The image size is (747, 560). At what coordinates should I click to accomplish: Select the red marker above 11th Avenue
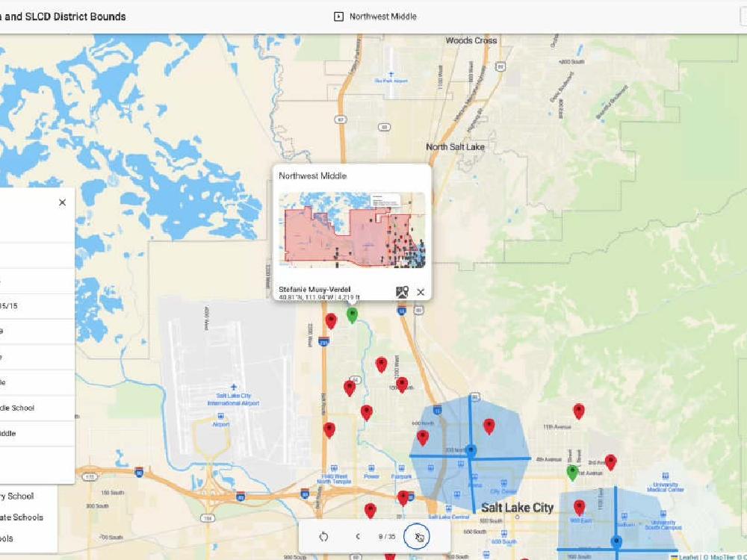click(x=579, y=411)
